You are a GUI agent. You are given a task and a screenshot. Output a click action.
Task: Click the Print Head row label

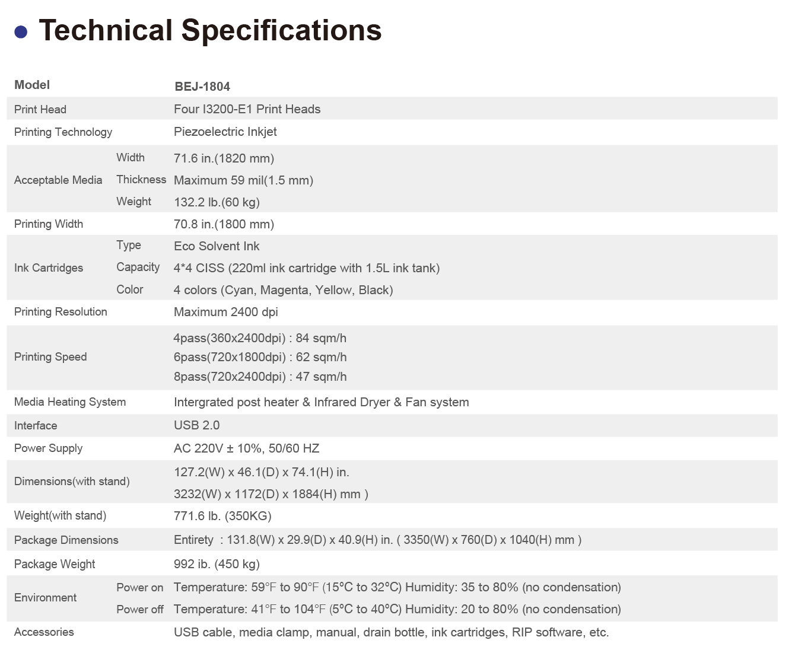click(x=40, y=110)
